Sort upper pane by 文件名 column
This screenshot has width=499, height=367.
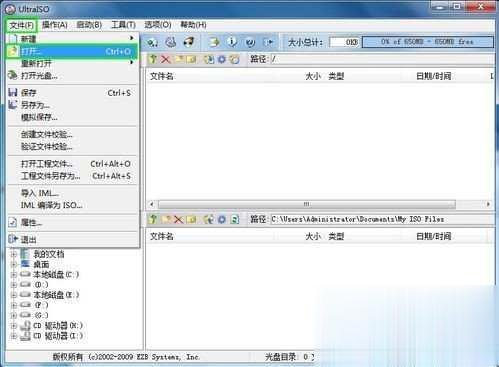tap(162, 76)
